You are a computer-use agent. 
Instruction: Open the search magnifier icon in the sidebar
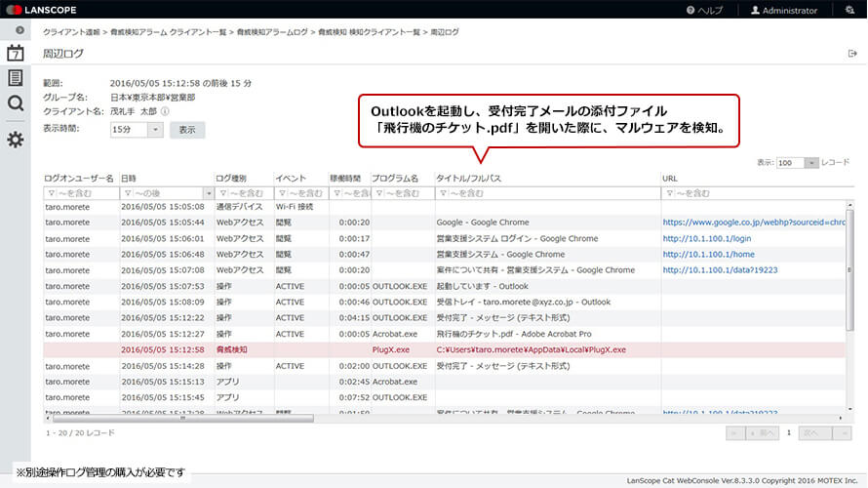(16, 103)
